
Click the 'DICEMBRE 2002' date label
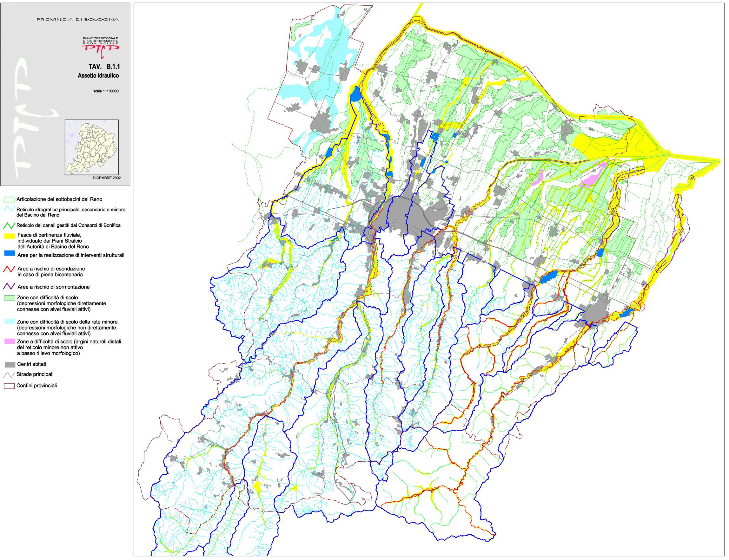107,178
